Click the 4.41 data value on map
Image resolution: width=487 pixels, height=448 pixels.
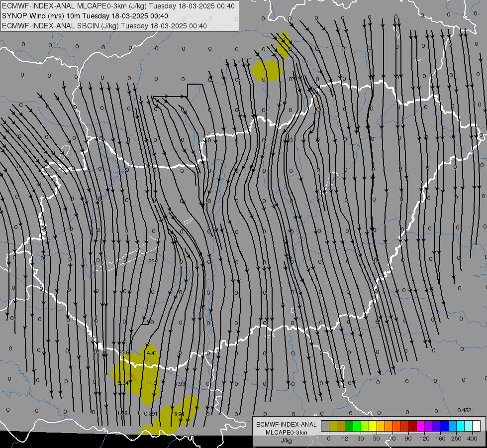point(152,353)
